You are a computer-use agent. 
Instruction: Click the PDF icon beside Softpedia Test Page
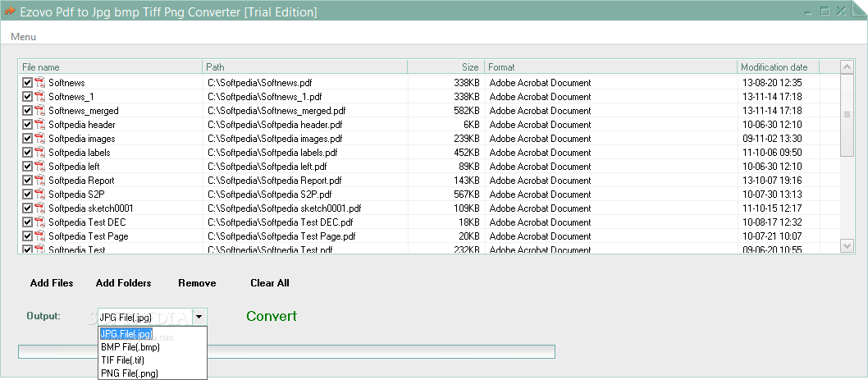40,236
